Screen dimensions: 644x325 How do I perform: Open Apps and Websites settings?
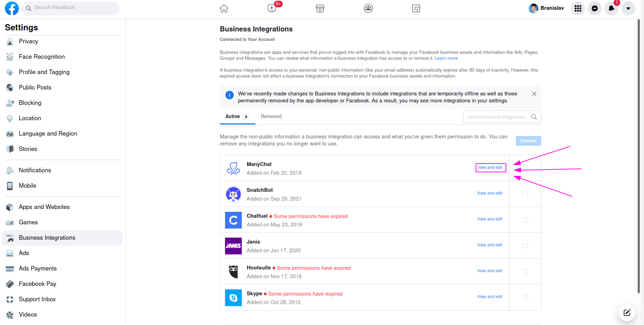pos(62,207)
